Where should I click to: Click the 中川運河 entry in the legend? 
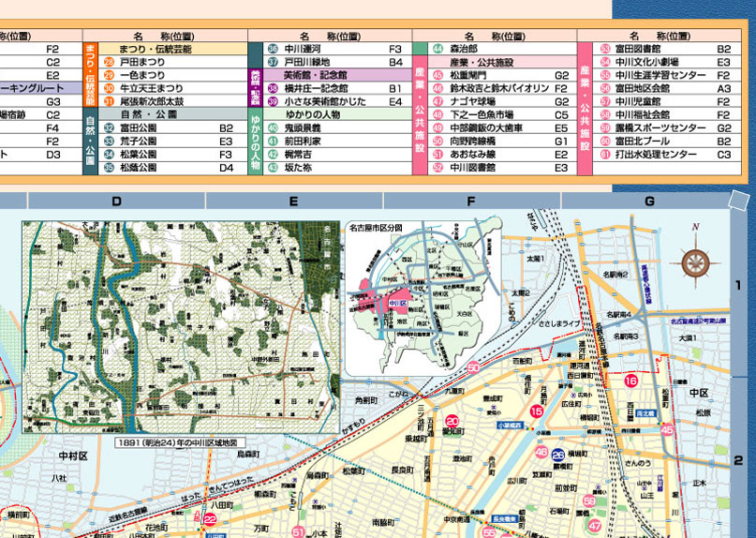pyautogui.click(x=307, y=48)
